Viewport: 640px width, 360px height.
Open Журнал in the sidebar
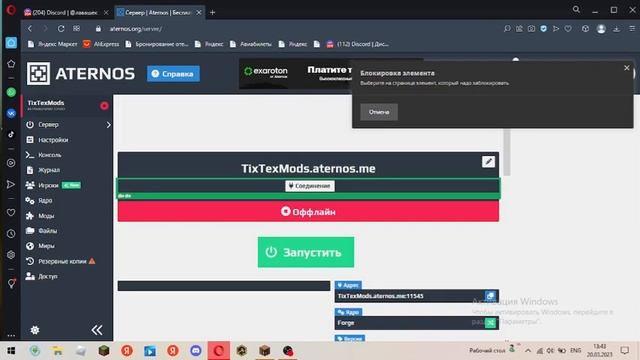click(x=49, y=170)
